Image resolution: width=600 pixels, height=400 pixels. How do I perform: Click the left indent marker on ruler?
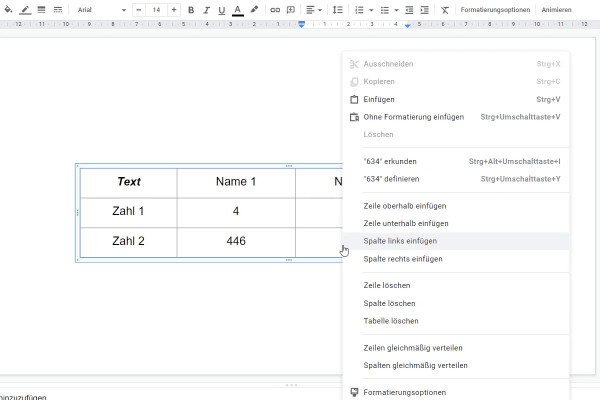click(x=302, y=24)
